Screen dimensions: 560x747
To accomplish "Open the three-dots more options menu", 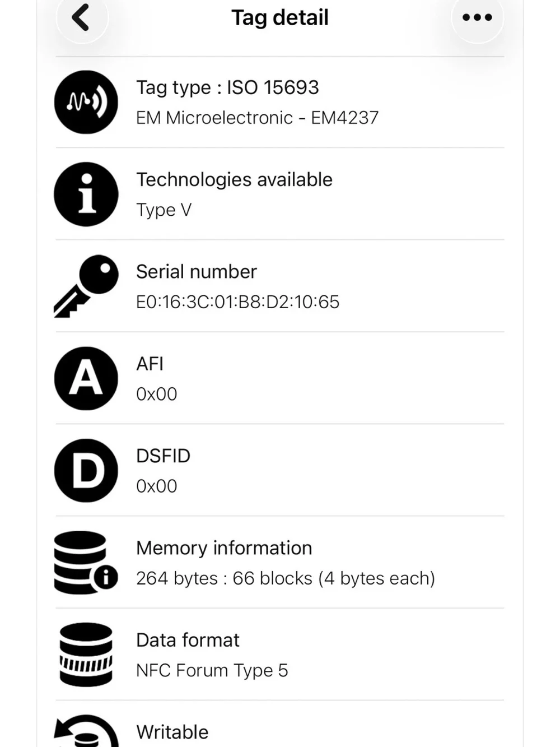I will [x=477, y=17].
